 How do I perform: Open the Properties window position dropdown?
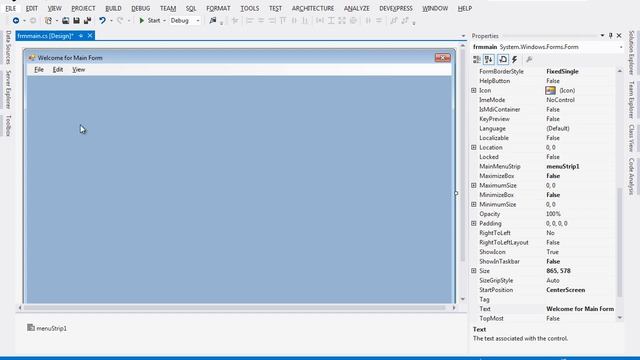click(x=602, y=36)
